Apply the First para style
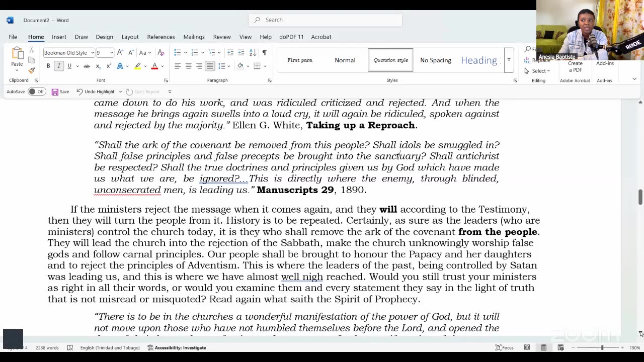644x362 pixels. point(300,60)
